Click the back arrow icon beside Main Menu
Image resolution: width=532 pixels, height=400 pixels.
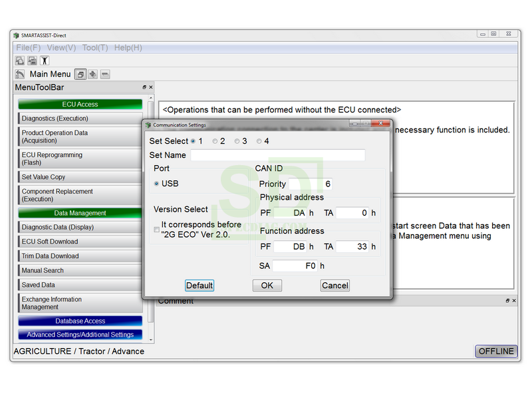click(20, 75)
